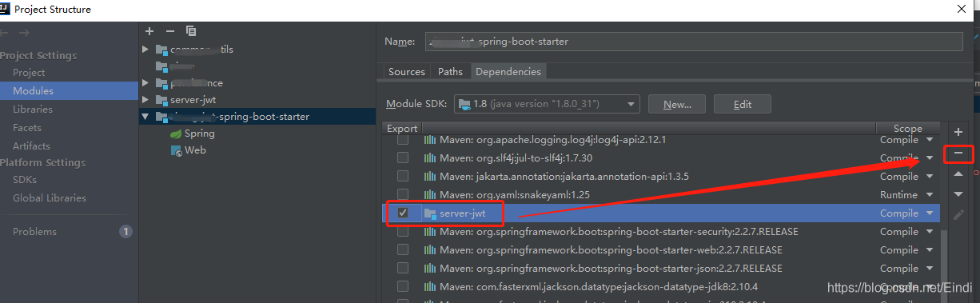Select the Spring facet leaf icon
Image resolution: width=980 pixels, height=303 pixels.
tap(176, 134)
